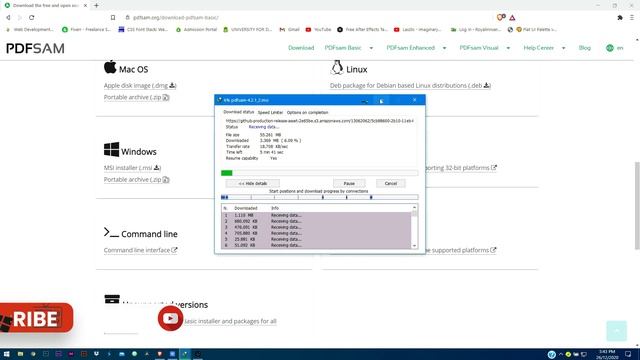Click the bookmark icon beside address bar

coord(113,18)
